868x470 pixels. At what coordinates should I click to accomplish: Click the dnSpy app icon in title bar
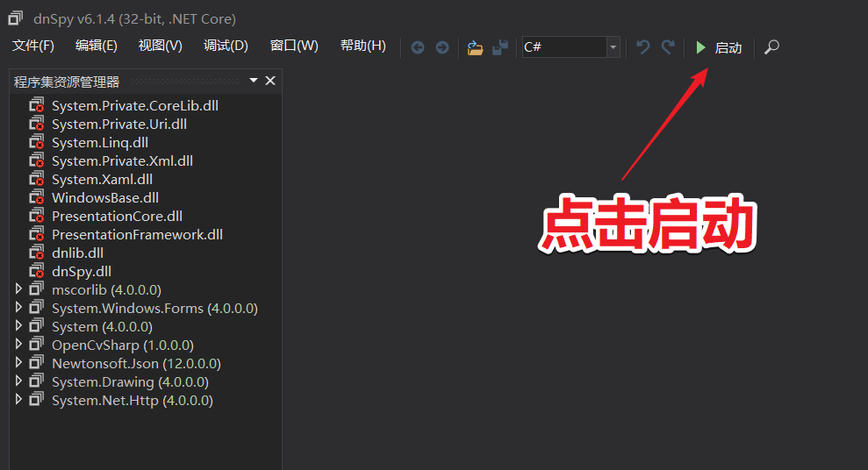16,18
